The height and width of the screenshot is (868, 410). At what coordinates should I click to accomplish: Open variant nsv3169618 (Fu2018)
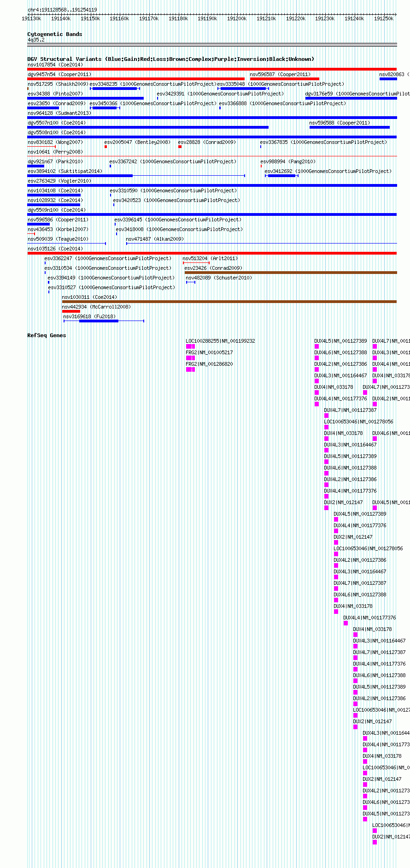coord(89,316)
